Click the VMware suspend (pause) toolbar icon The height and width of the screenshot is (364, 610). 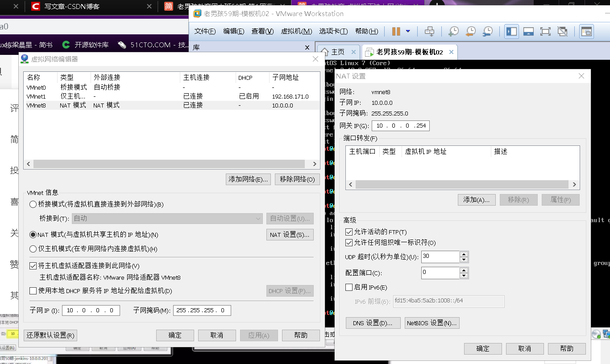396,31
